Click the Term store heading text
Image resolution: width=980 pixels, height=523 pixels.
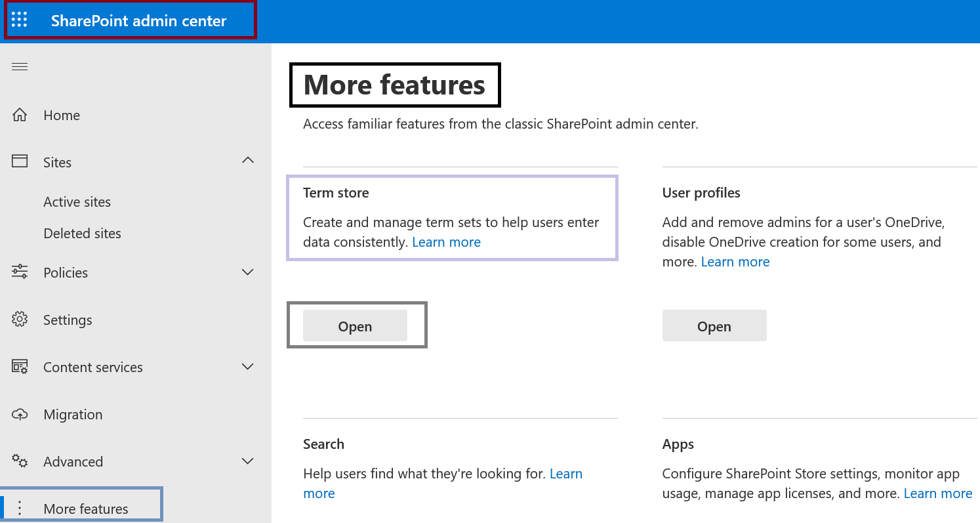click(336, 193)
